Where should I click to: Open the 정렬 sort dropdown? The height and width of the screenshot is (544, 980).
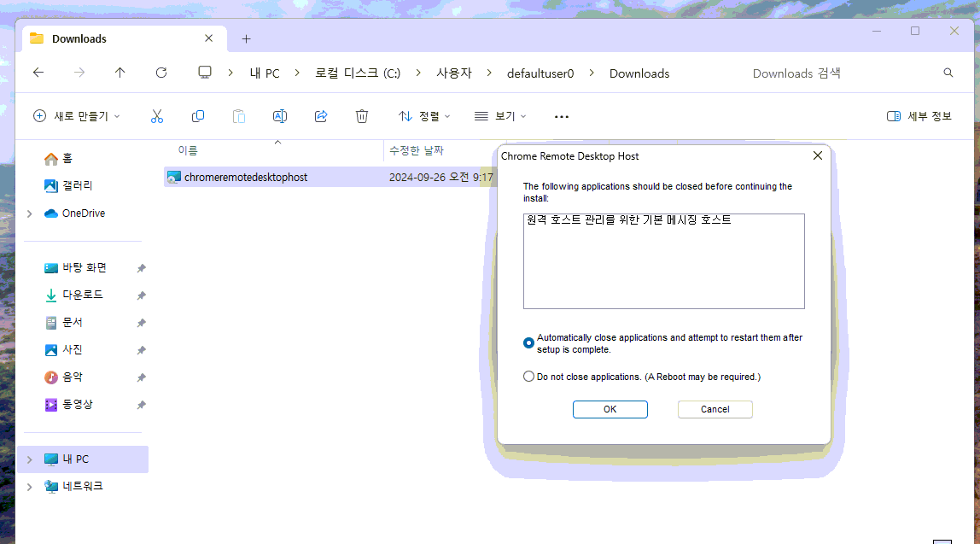tap(423, 116)
